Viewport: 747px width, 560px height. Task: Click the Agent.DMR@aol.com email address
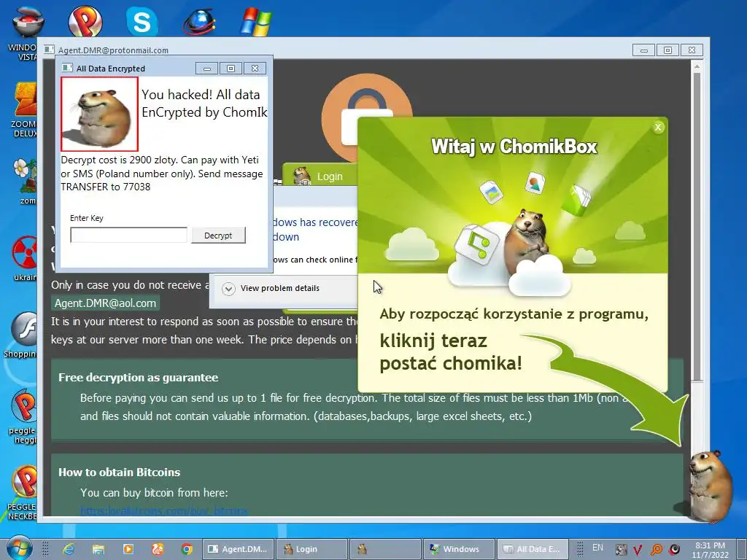(105, 303)
